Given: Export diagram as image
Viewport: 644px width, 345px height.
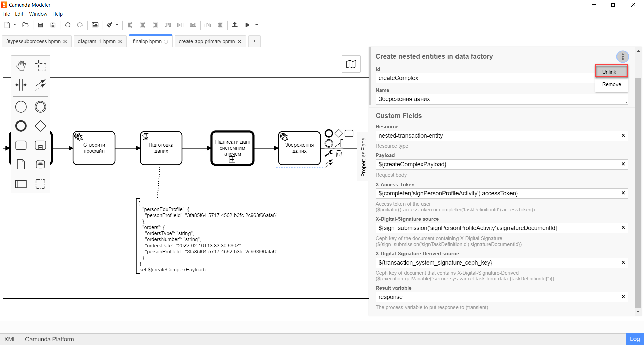Looking at the screenshot, I should [95, 25].
